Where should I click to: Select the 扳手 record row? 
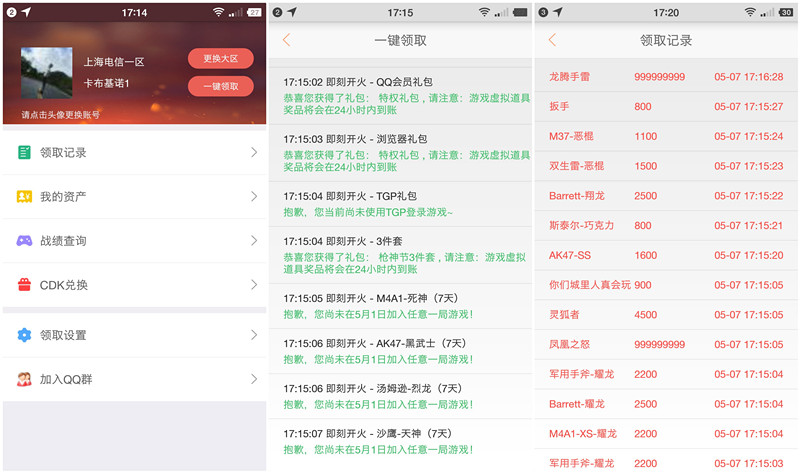point(666,107)
